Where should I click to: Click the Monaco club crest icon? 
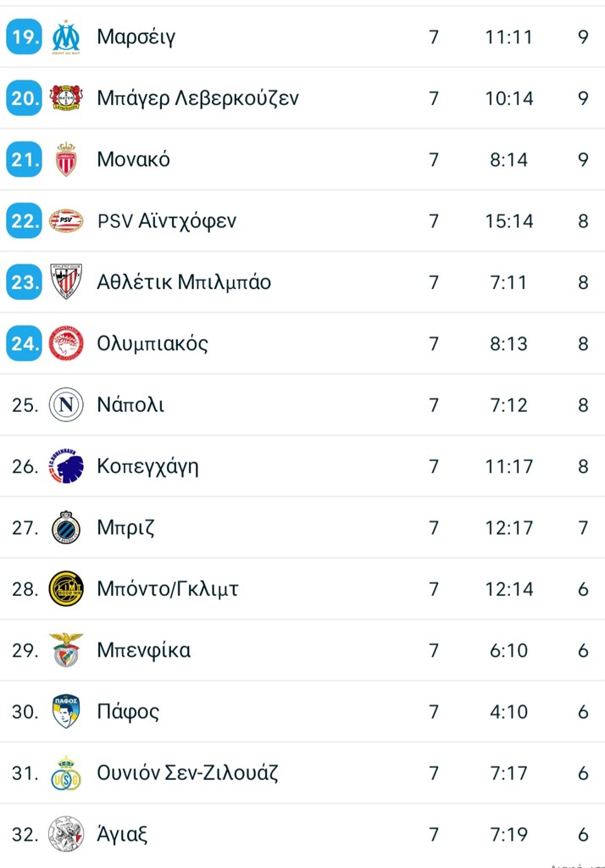(65, 159)
